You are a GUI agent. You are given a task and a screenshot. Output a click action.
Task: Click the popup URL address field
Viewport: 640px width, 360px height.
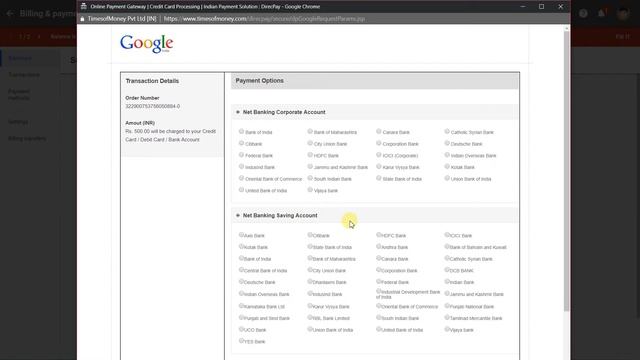(x=264, y=19)
